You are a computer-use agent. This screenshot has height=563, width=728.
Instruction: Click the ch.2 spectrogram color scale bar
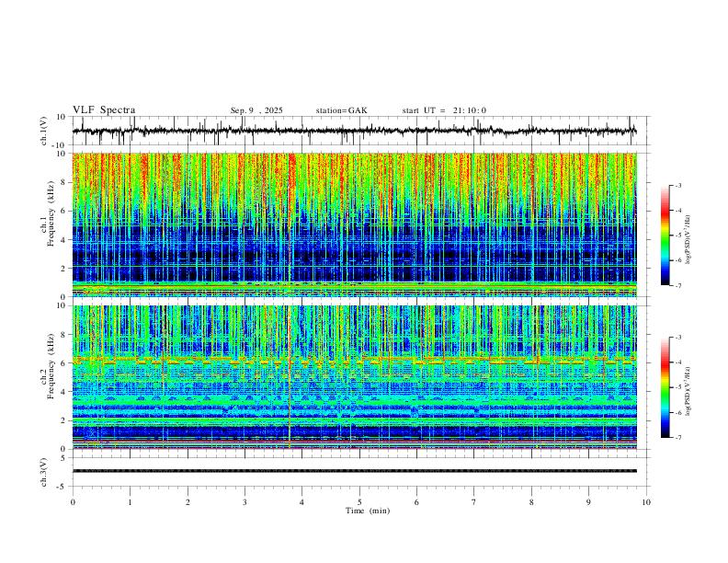[665, 387]
